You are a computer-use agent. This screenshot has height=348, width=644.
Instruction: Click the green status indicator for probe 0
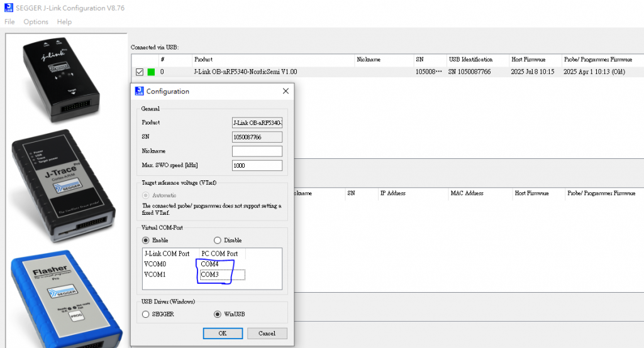(151, 72)
